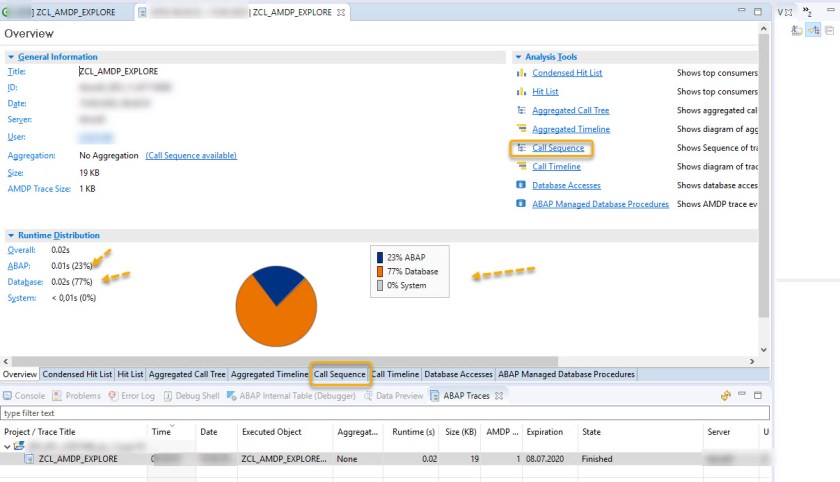Viewport: 840px width, 482px height.
Task: Click the refresh icon in ABAP Traces toolbar
Action: point(725,396)
